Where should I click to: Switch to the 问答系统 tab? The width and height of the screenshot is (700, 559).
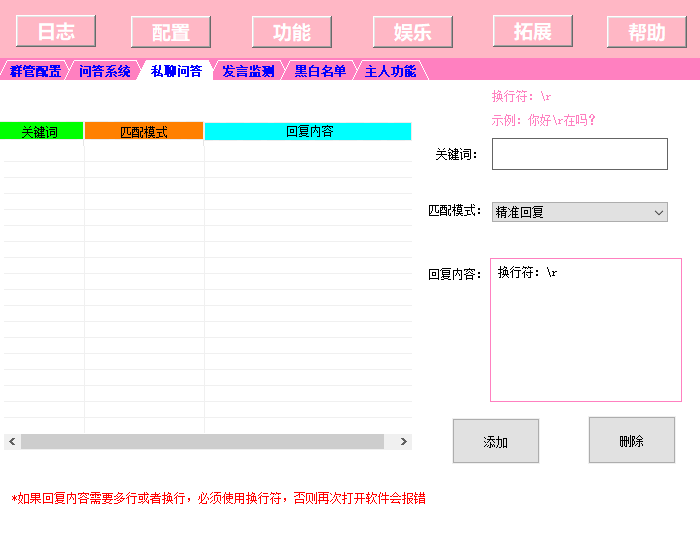105,71
